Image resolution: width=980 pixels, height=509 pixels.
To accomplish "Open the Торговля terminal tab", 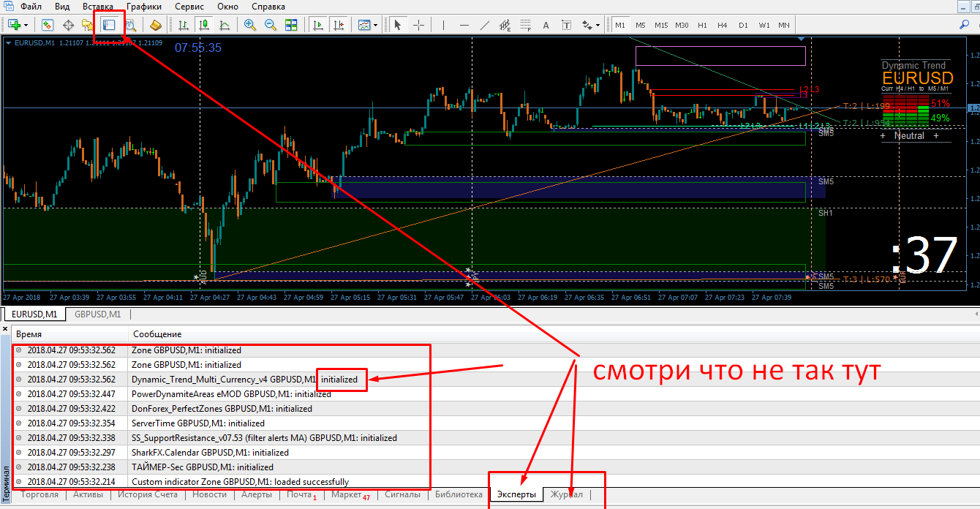I will (40, 494).
